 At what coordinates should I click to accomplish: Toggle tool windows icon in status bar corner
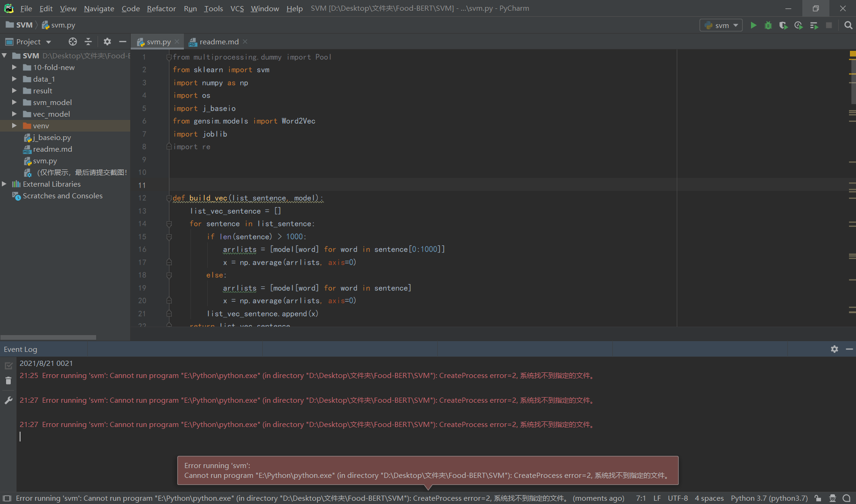pyautogui.click(x=7, y=498)
